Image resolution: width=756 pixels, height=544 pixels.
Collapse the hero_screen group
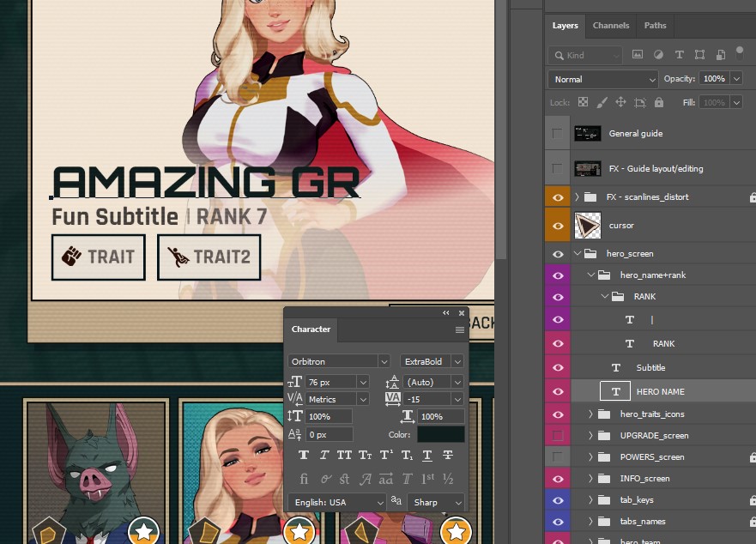(x=578, y=253)
